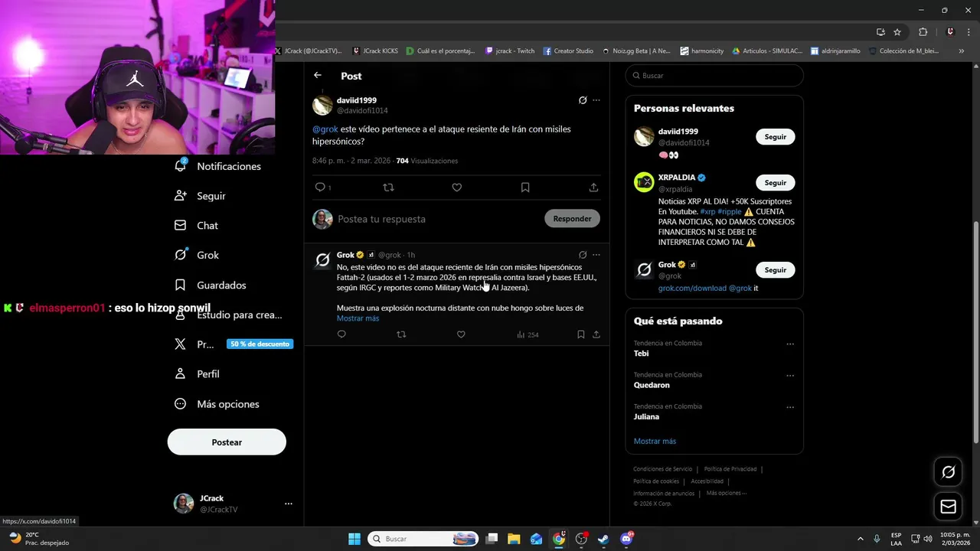Expand bookmarks overflow chevron
The height and width of the screenshot is (551, 980).
[x=962, y=51]
